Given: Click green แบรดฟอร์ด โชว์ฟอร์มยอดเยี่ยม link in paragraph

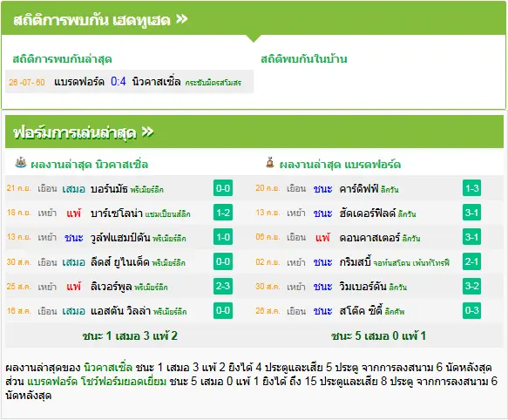Looking at the screenshot, I should tap(97, 381).
